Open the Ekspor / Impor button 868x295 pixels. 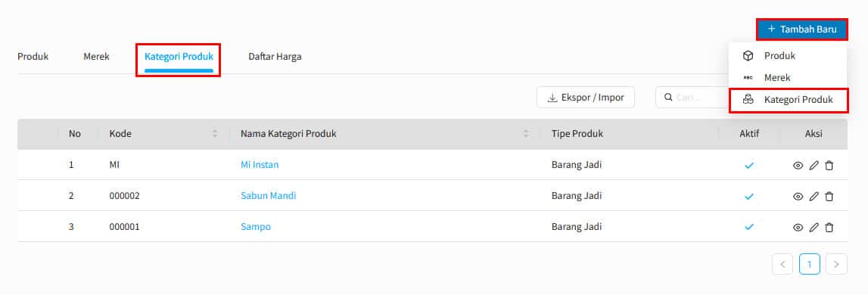586,98
